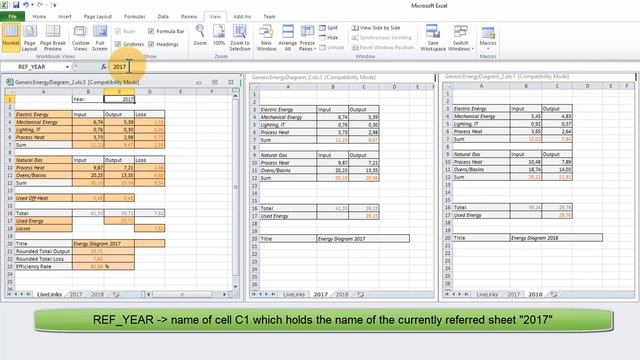
Task: Click Save icon in Quick Access Toolbar
Action: coord(16,5)
